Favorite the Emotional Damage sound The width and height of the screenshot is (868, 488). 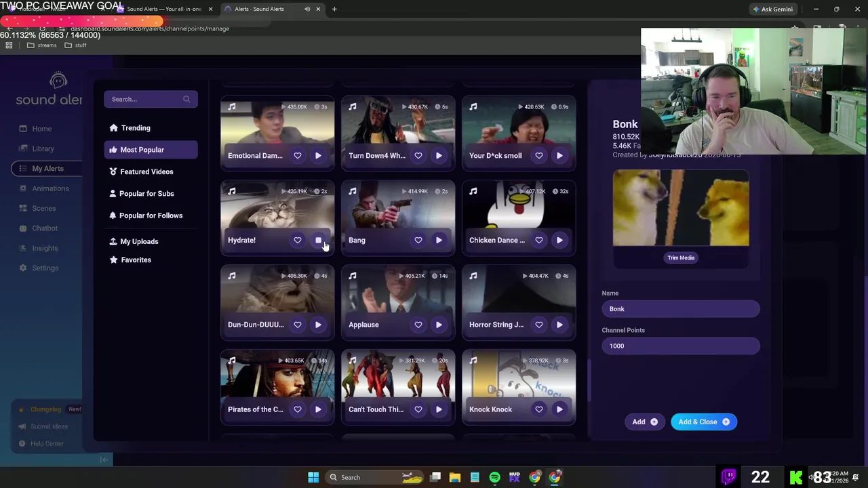[x=298, y=156]
